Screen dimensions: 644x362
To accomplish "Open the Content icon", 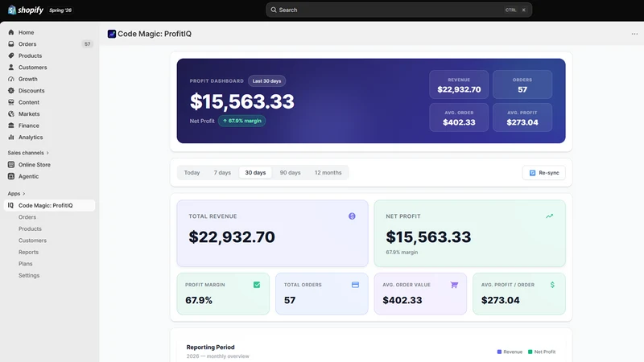I will click(11, 102).
